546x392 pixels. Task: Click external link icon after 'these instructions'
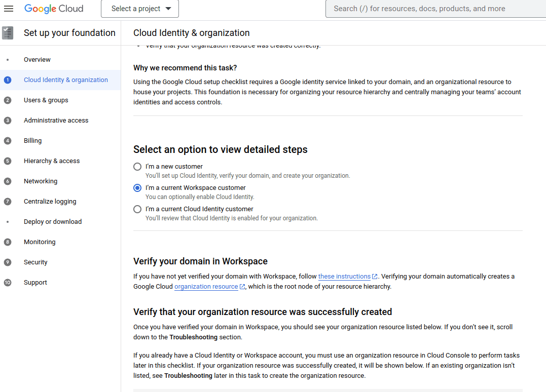375,277
